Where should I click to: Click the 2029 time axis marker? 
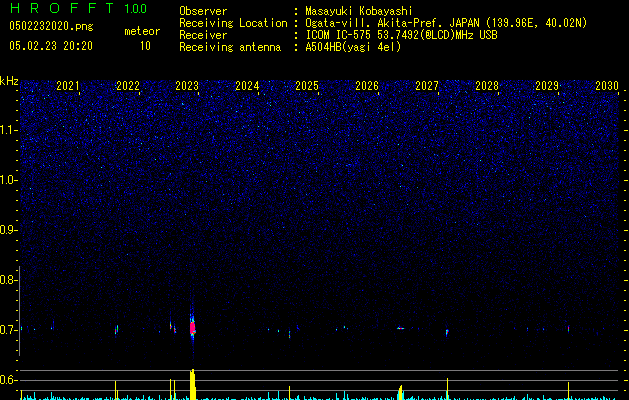[547, 86]
